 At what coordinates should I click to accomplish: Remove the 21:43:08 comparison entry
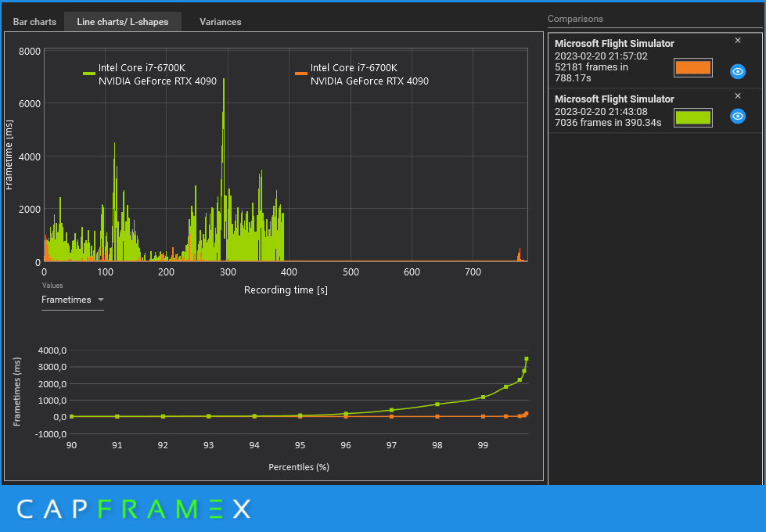click(738, 95)
